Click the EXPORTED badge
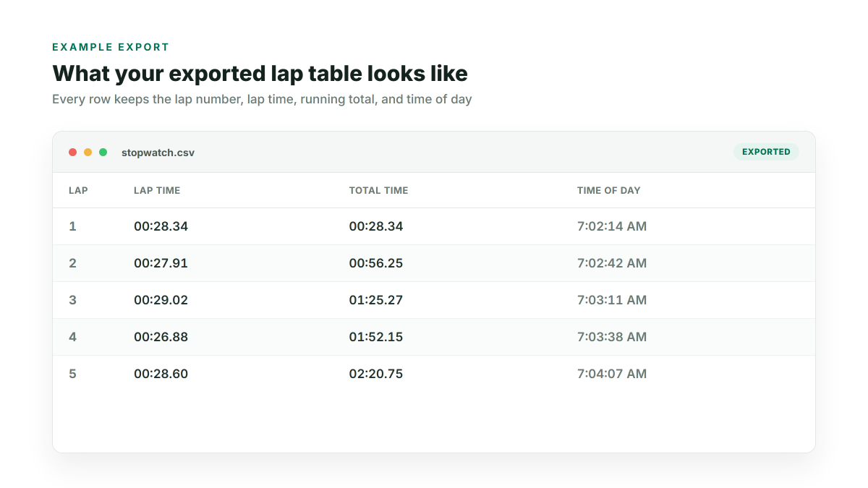Viewport: 868px width, 488px height. click(x=766, y=152)
